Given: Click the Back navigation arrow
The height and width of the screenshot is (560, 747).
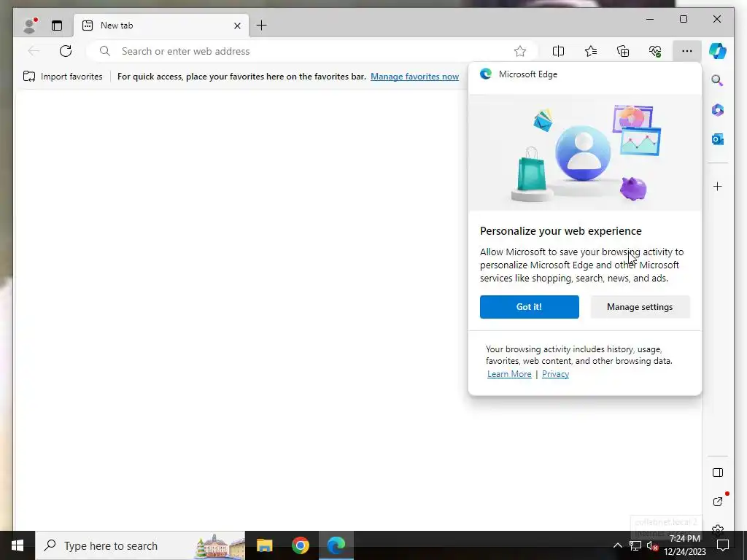Looking at the screenshot, I should 34,51.
